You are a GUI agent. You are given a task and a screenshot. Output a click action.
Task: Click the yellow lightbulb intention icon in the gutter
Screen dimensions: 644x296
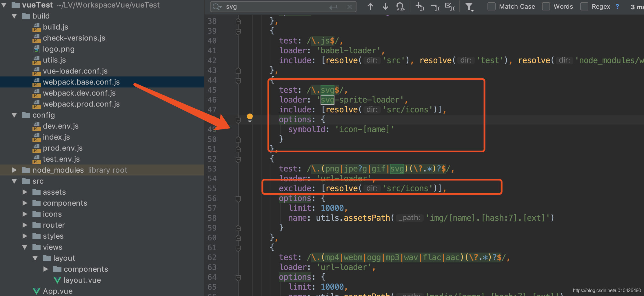[x=250, y=117]
